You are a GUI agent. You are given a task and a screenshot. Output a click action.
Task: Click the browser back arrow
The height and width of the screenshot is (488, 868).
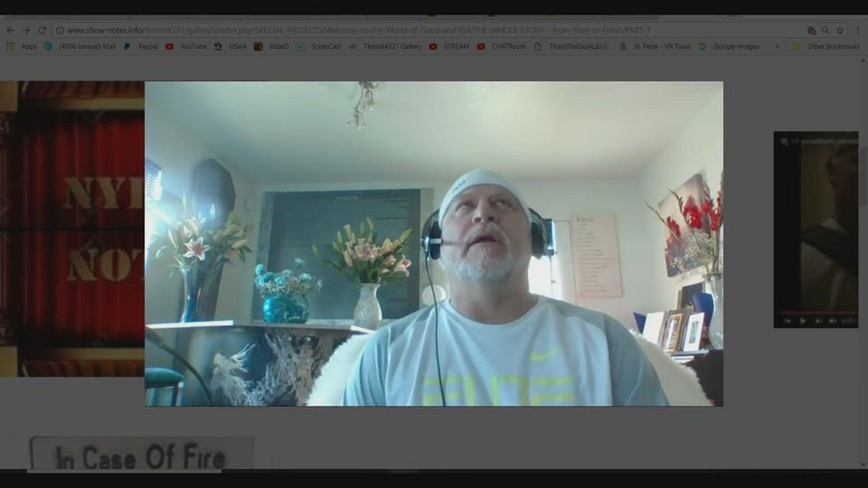pos(10,30)
